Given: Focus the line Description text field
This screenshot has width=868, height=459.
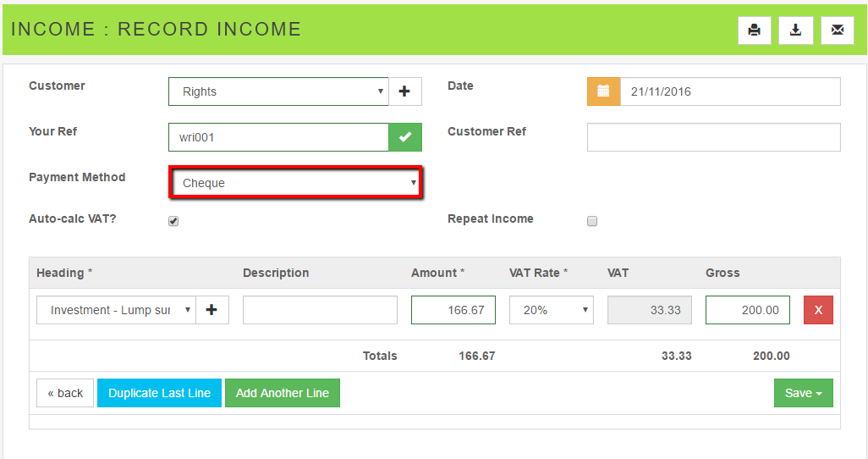Looking at the screenshot, I should pyautogui.click(x=320, y=310).
